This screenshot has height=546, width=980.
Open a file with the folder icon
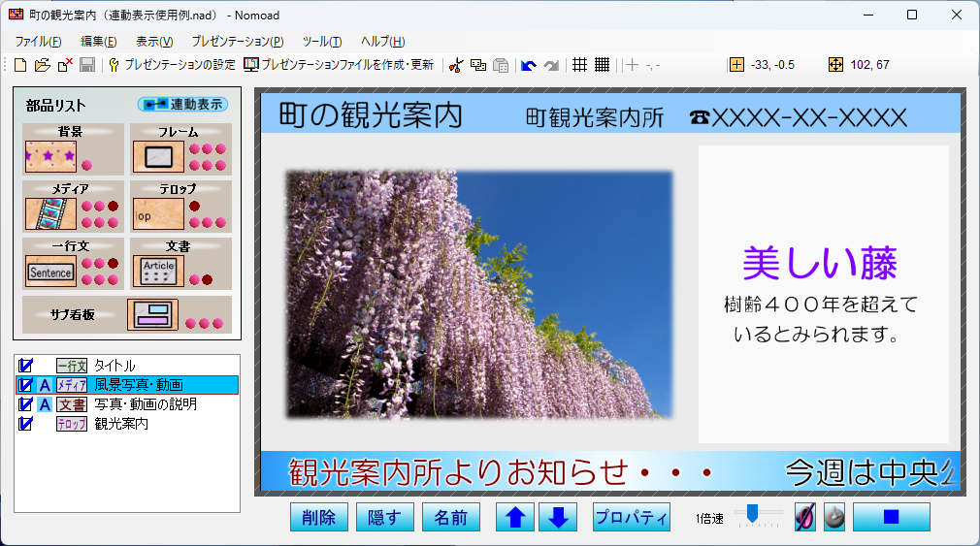[42, 65]
